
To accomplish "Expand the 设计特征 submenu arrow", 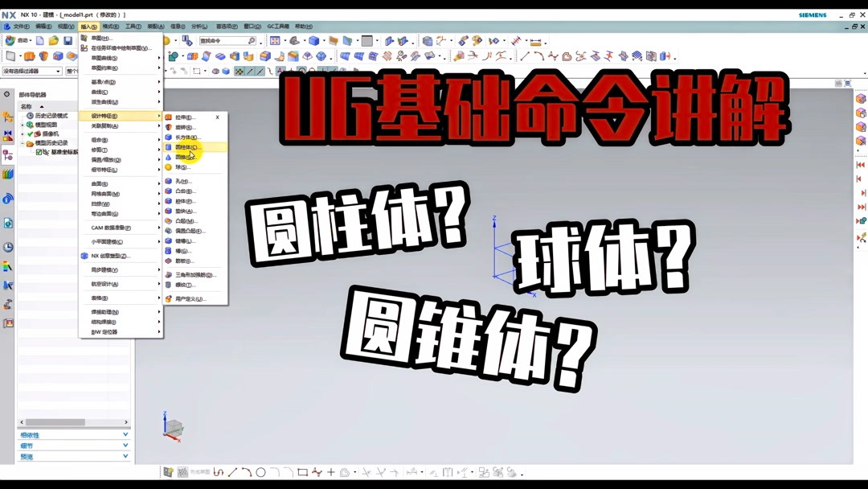I will 158,116.
